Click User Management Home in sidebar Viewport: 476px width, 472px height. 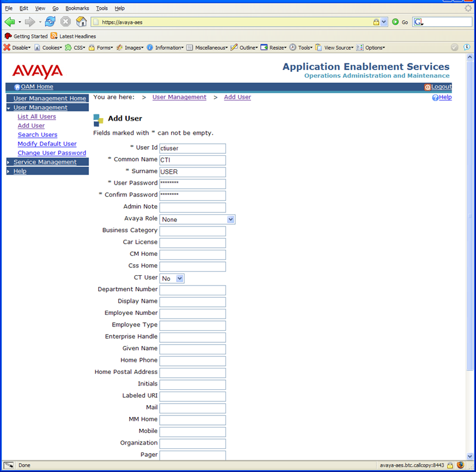49,98
